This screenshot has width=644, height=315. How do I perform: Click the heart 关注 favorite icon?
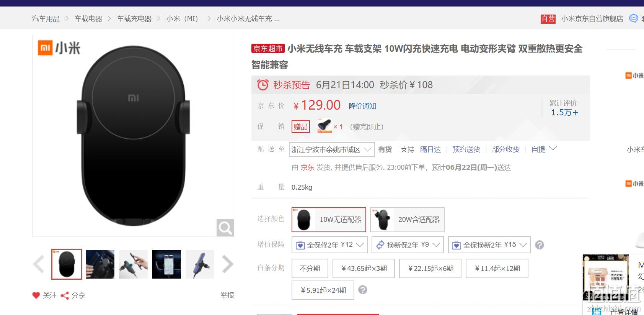pos(36,295)
